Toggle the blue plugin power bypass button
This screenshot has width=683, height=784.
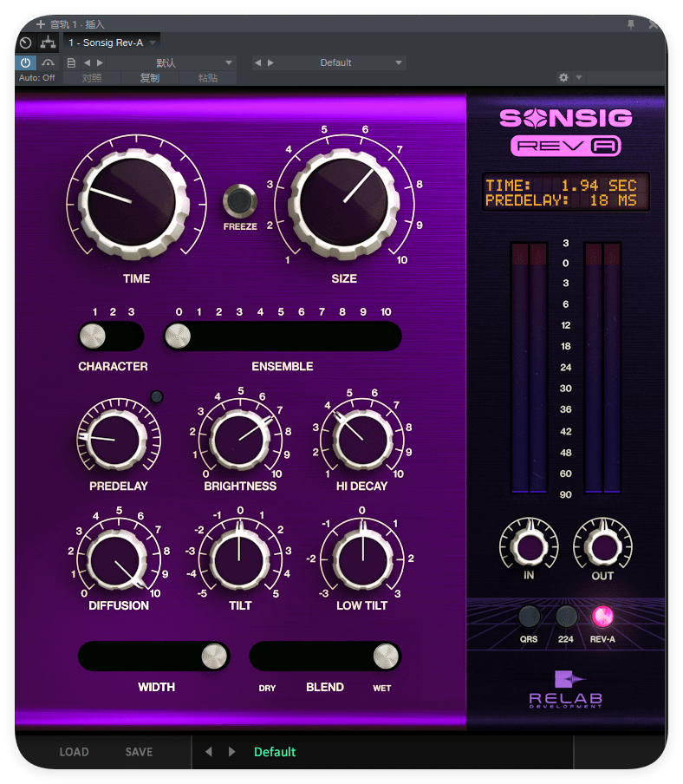click(25, 63)
